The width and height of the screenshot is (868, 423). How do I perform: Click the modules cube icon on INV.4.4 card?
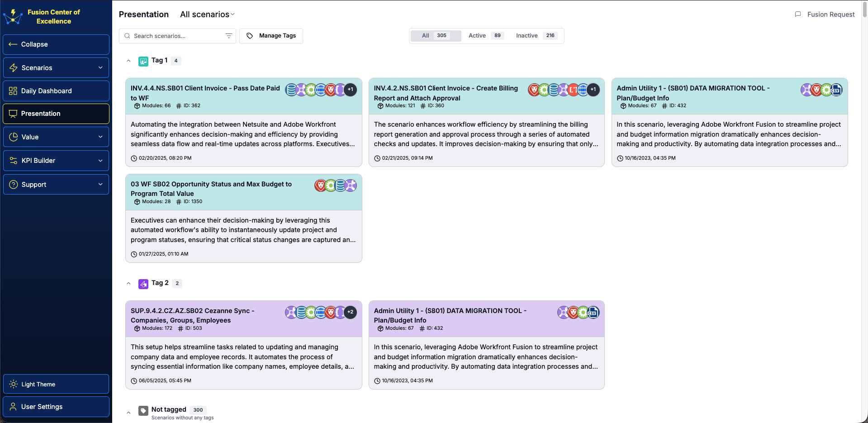click(x=137, y=106)
